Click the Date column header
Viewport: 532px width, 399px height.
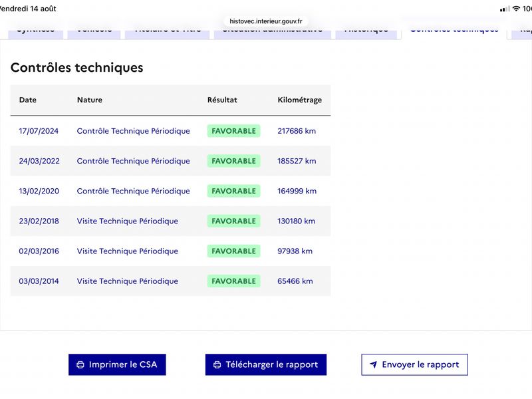(x=28, y=100)
